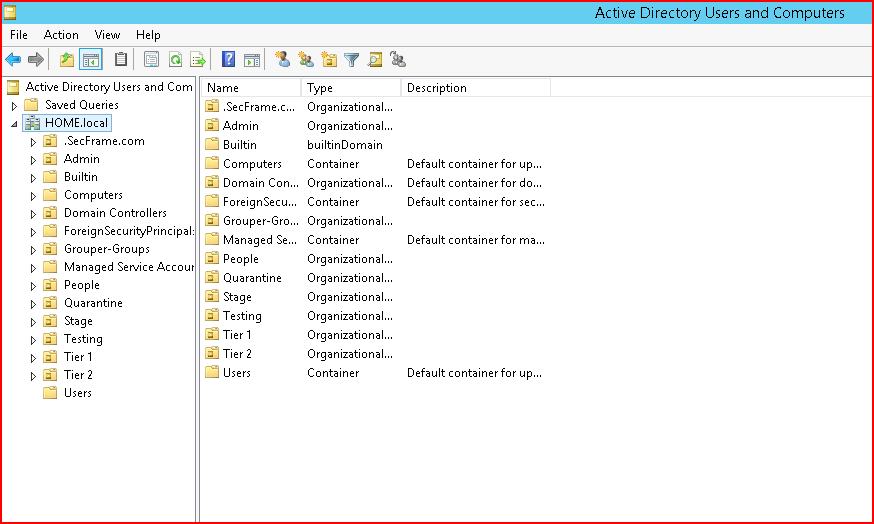Click the blue Back arrow toolbar icon

click(x=13, y=59)
